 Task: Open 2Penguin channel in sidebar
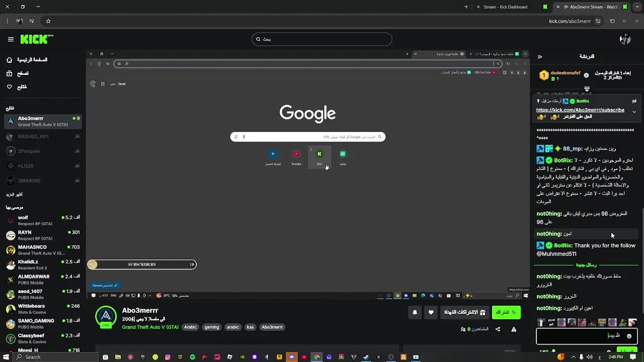(x=43, y=151)
